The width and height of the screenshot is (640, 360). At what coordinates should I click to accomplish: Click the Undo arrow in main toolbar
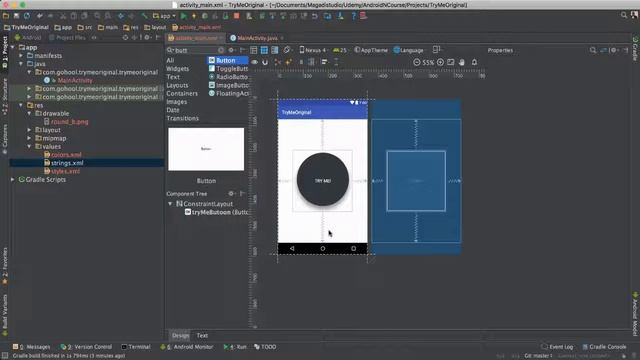coord(40,16)
